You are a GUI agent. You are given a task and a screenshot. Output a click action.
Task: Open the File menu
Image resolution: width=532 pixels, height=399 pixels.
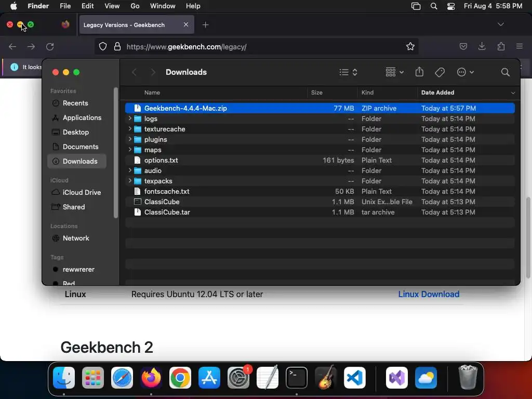(65, 6)
